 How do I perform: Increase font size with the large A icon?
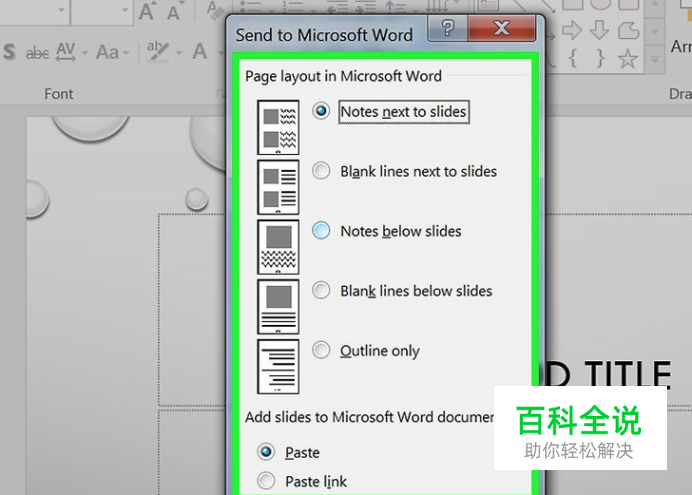coord(147,11)
